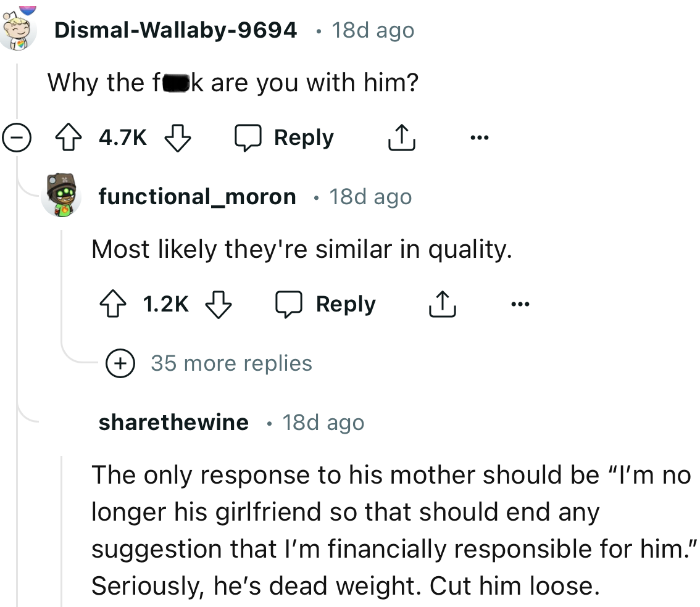Screen dimensions: 700x607
Task: Open sharethewine's profile
Action: [x=173, y=422]
